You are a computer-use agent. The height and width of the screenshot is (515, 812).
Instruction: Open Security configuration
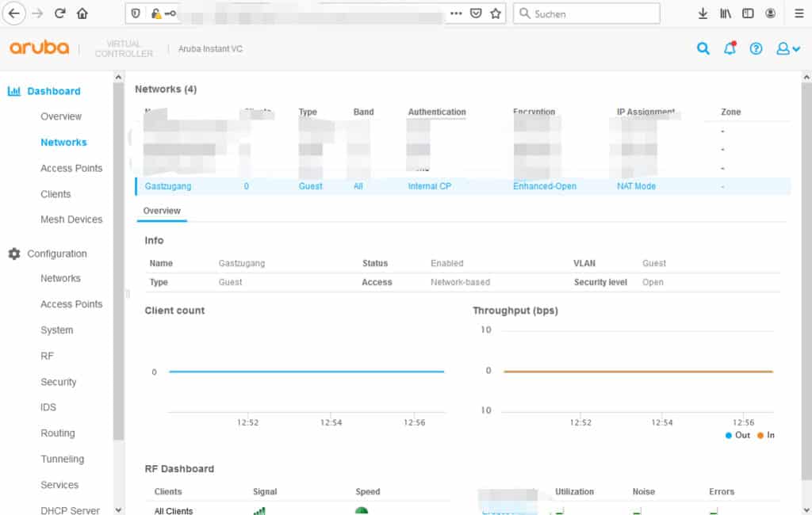59,382
